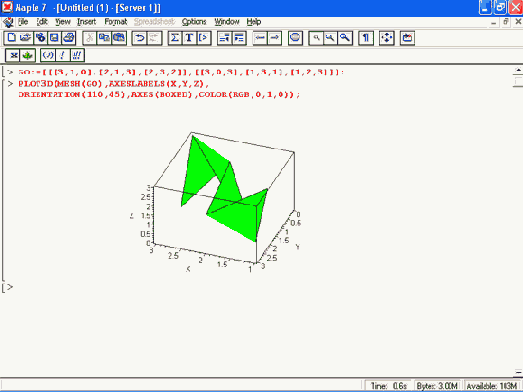Execute with the single exclamation mark icon
This screenshot has width=523, height=392.
pos(62,55)
